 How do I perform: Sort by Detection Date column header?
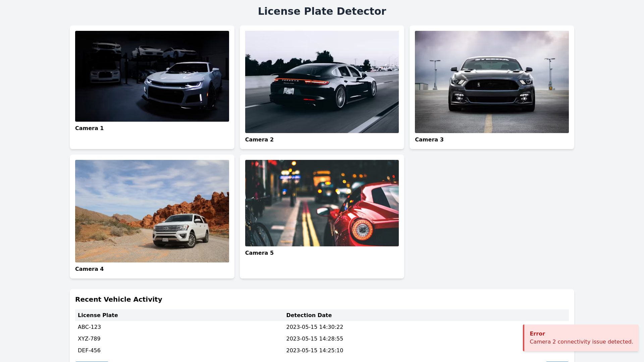309,315
